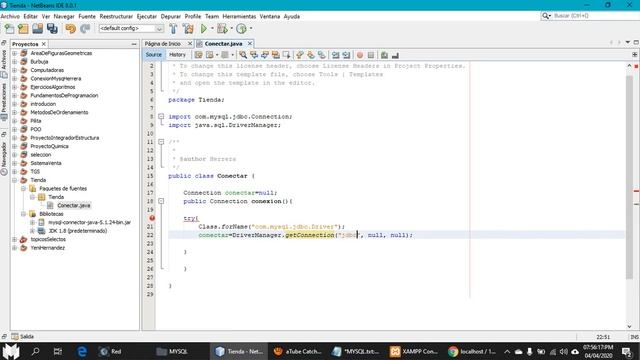Open the Herramientas menu
640x360 pixels.
coord(239,16)
